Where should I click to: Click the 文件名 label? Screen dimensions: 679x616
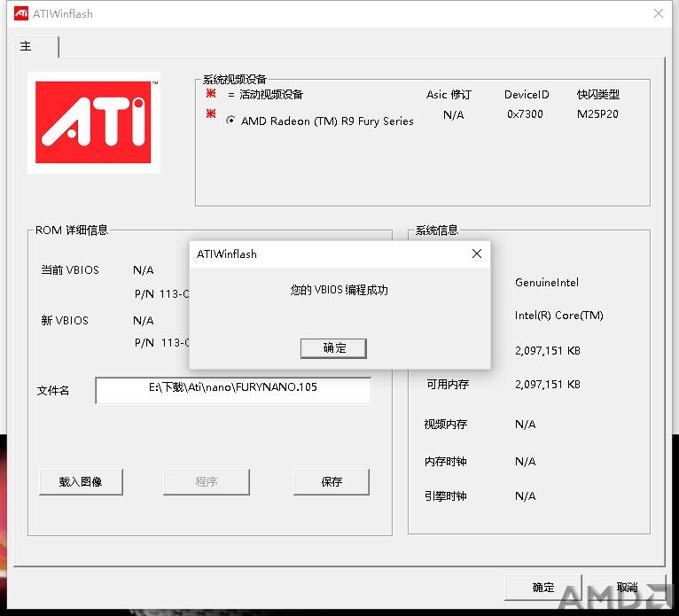[53, 391]
